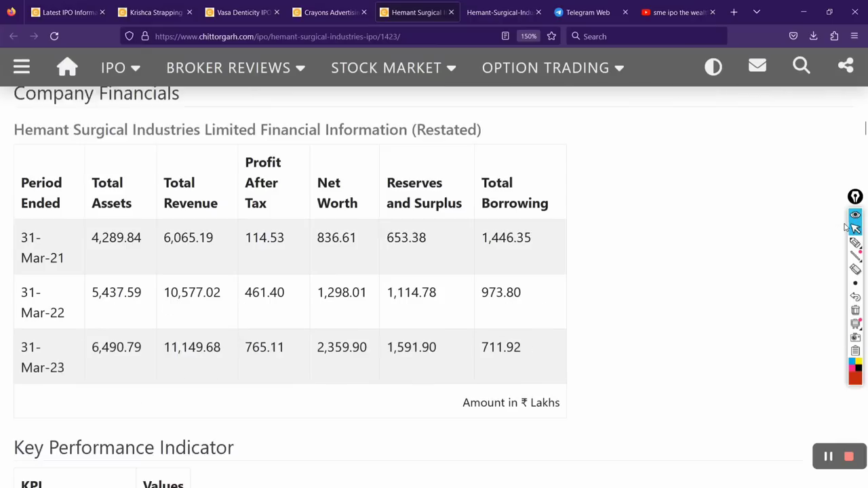This screenshot has height=488, width=868.
Task: Open Firefox downloads panel
Action: click(x=814, y=36)
